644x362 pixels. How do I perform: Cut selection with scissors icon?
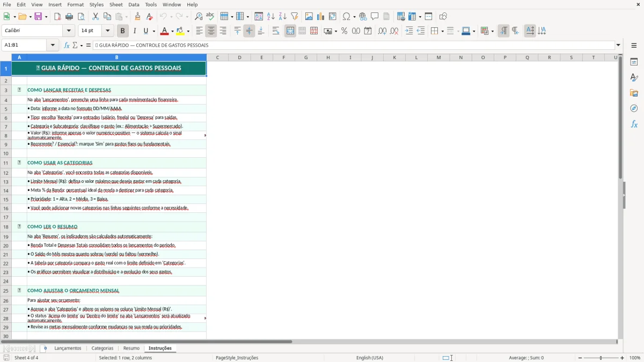coord(96,17)
